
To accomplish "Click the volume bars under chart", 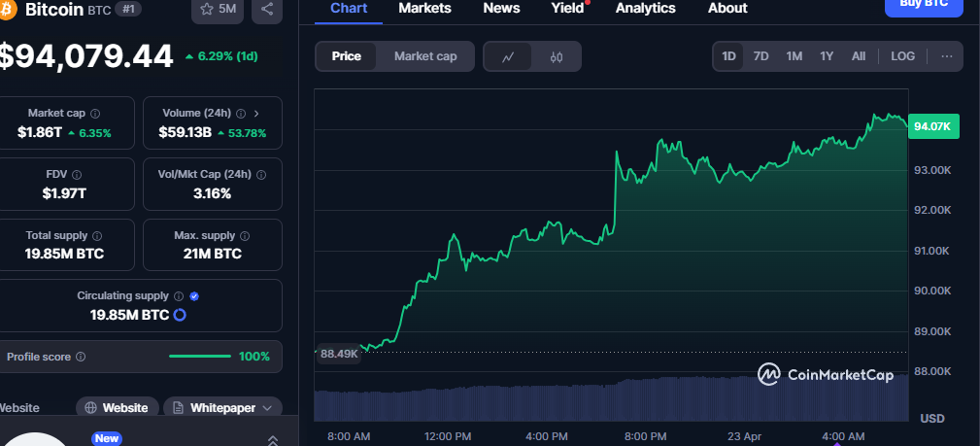I will 611,399.
